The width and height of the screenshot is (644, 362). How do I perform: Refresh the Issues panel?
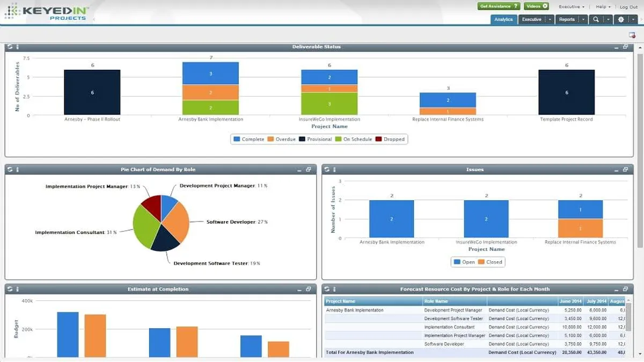click(x=327, y=169)
